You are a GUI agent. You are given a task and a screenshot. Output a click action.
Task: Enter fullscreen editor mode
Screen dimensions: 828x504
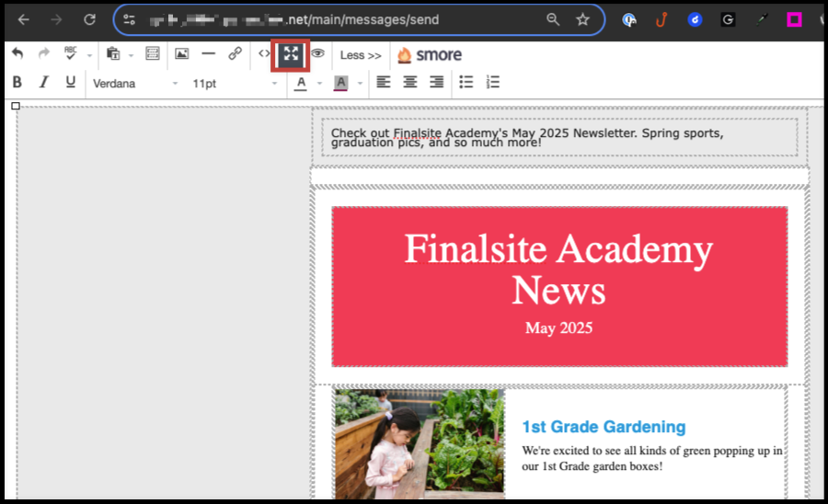(291, 54)
